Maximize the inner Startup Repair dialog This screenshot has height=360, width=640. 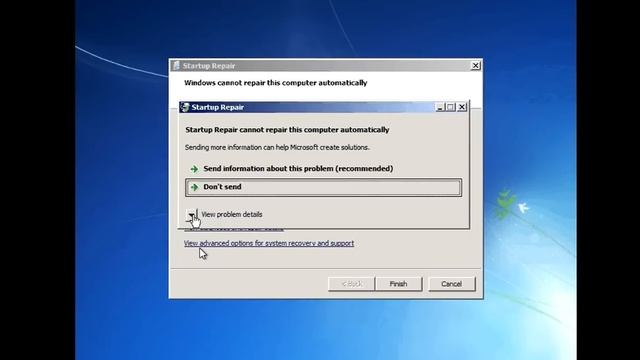451,107
